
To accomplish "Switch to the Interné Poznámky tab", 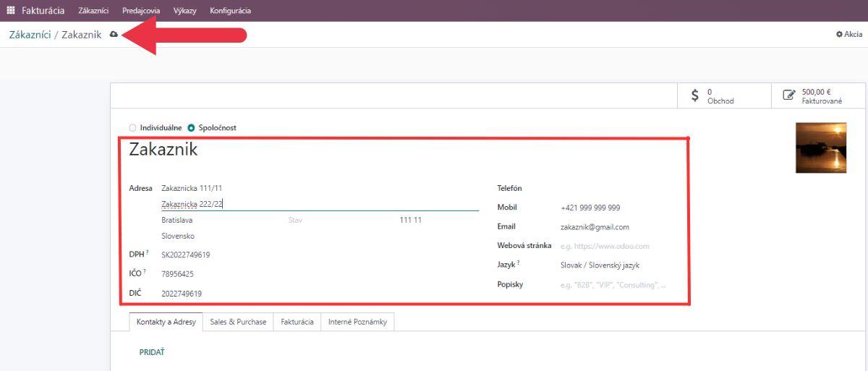I will (357, 322).
